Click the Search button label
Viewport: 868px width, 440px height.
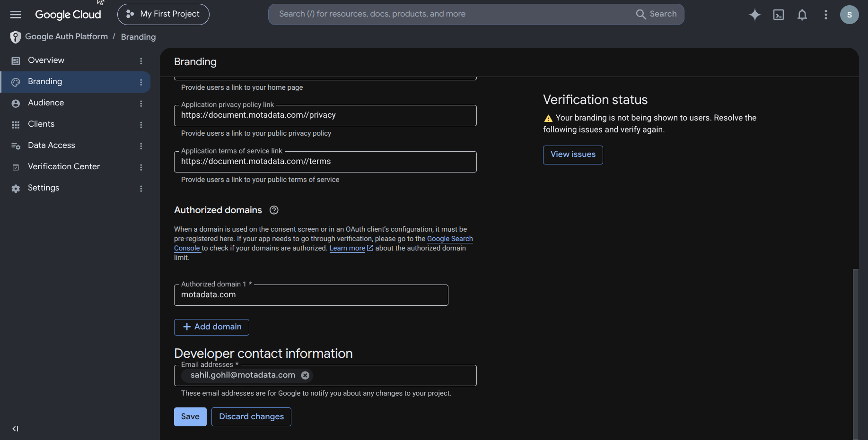click(x=663, y=14)
